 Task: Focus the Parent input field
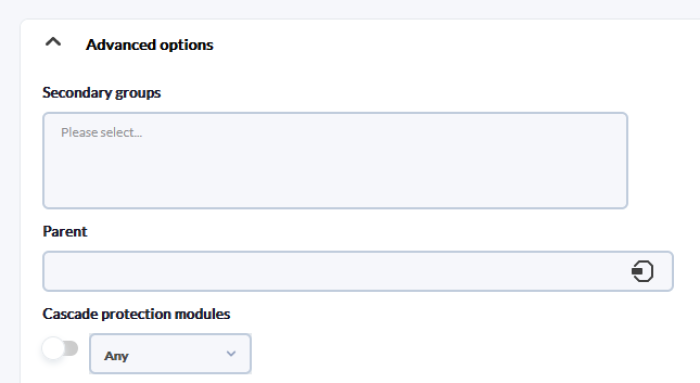358,271
